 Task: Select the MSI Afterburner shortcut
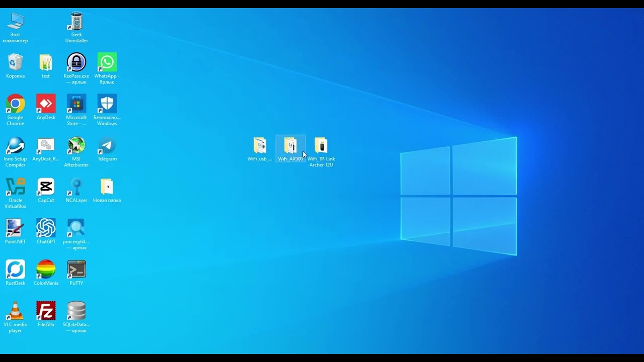[76, 145]
